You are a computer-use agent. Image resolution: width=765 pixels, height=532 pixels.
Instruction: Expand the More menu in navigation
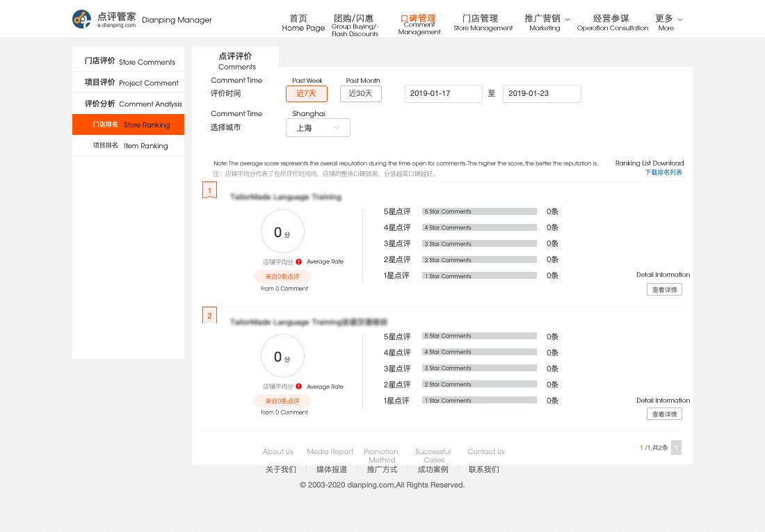point(668,22)
